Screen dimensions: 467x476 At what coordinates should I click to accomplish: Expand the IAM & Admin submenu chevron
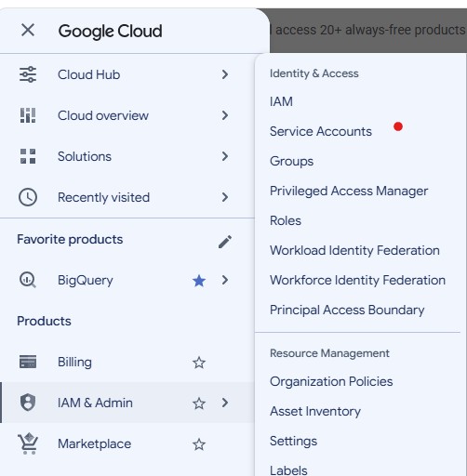pyautogui.click(x=225, y=403)
